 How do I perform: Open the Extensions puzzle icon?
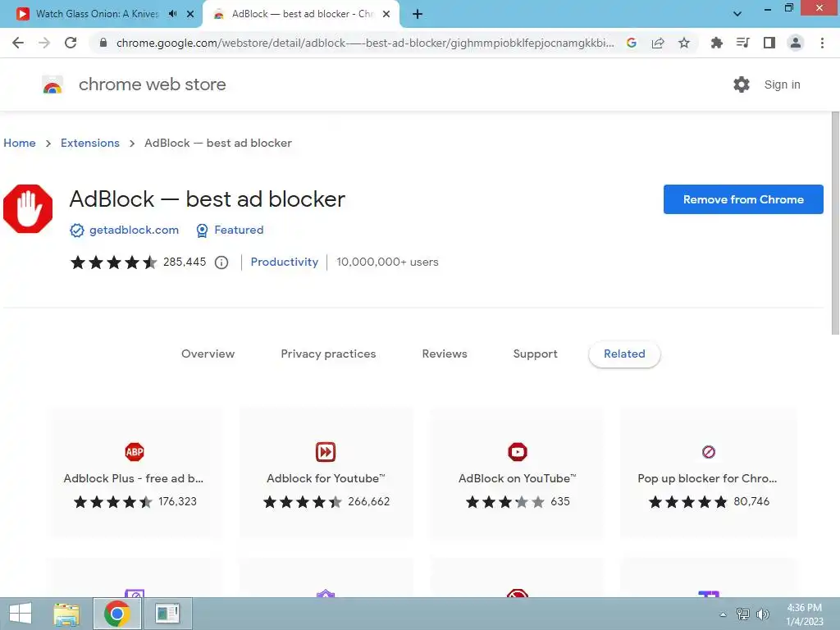(x=716, y=43)
